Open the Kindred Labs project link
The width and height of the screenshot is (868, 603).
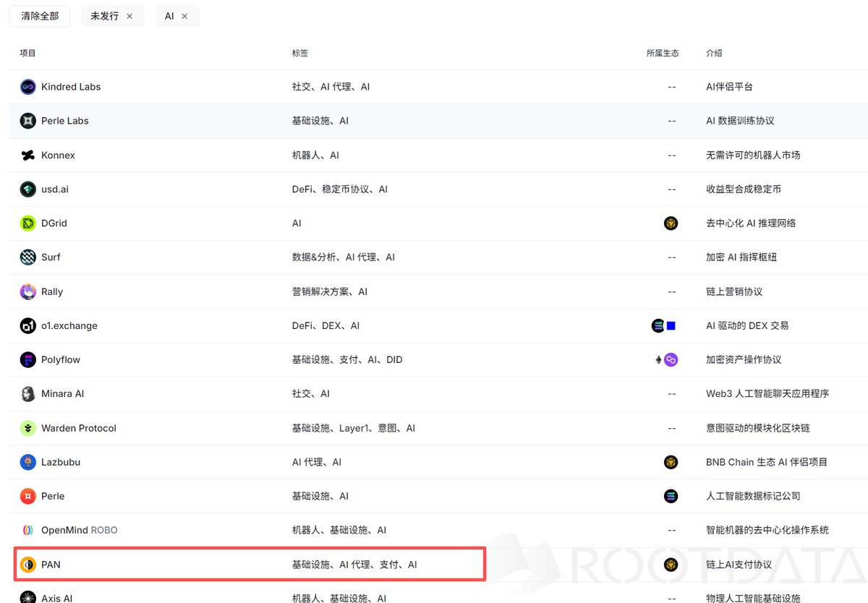[71, 87]
